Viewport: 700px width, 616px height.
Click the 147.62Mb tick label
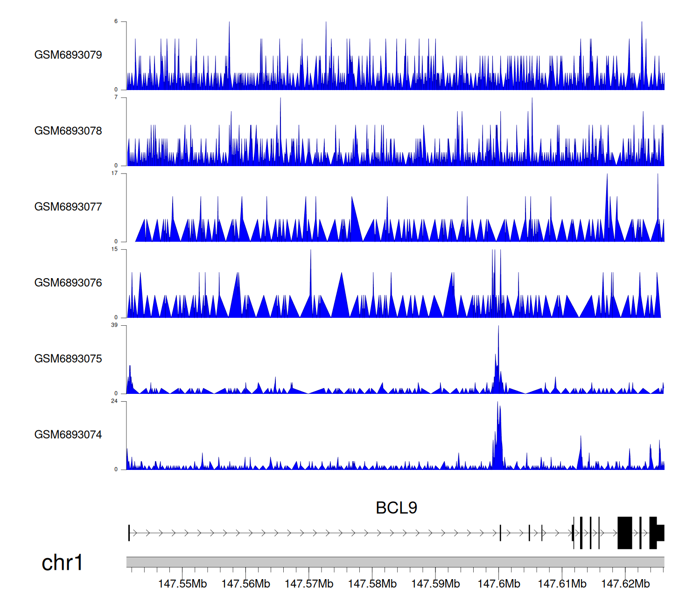[x=625, y=584]
